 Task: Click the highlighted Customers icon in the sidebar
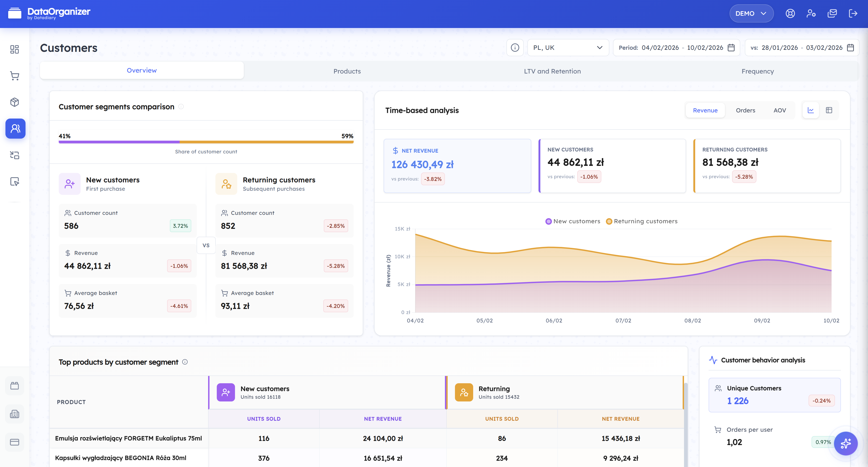(15, 128)
